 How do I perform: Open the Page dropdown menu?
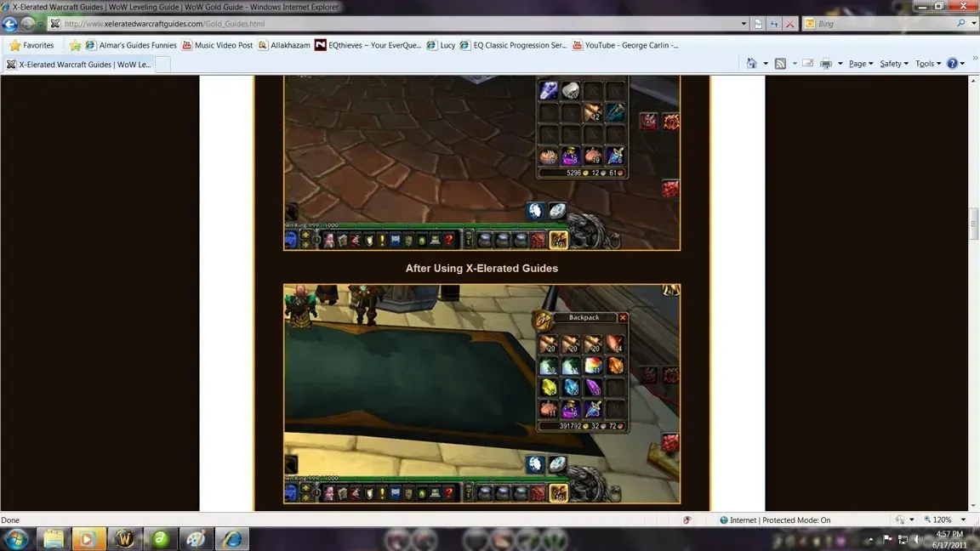(x=861, y=64)
